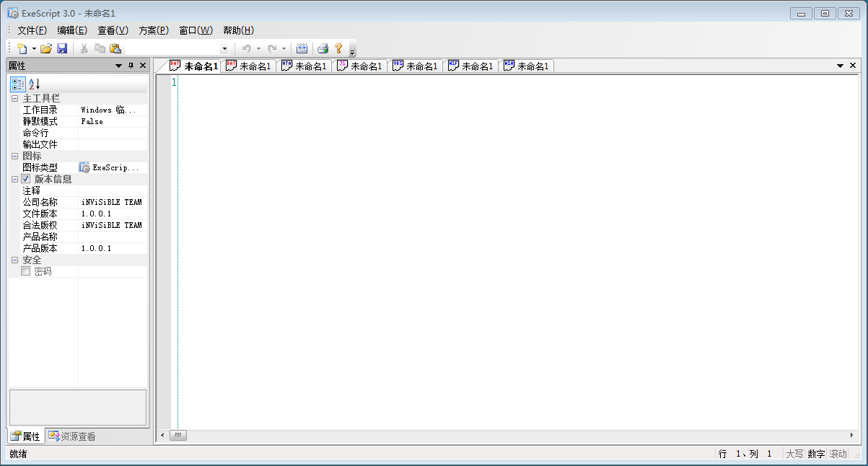Click the pin icon on 属性 panel
The image size is (868, 466).
coord(131,66)
